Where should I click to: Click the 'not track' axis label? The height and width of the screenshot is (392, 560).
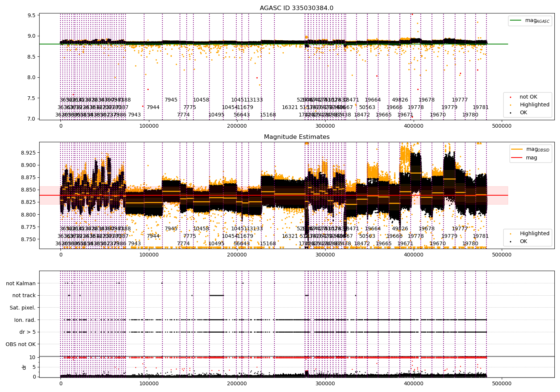coord(24,296)
